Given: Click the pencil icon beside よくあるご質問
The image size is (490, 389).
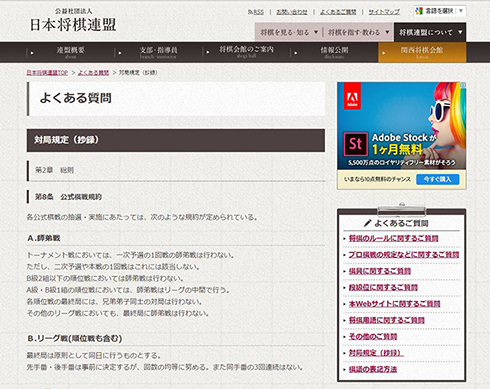Looking at the screenshot, I should click(367, 223).
